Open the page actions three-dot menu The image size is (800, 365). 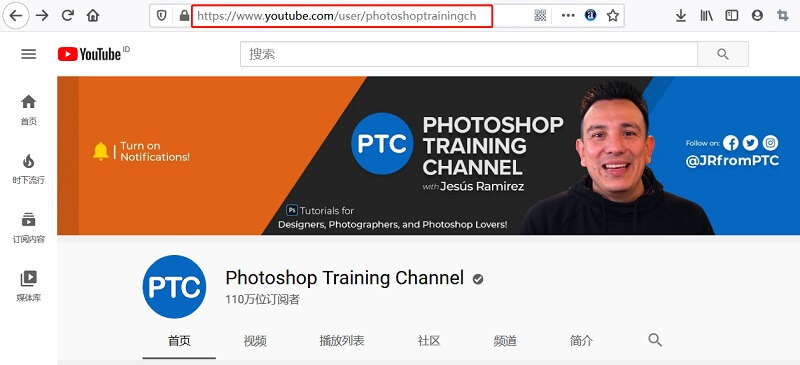[x=568, y=16]
